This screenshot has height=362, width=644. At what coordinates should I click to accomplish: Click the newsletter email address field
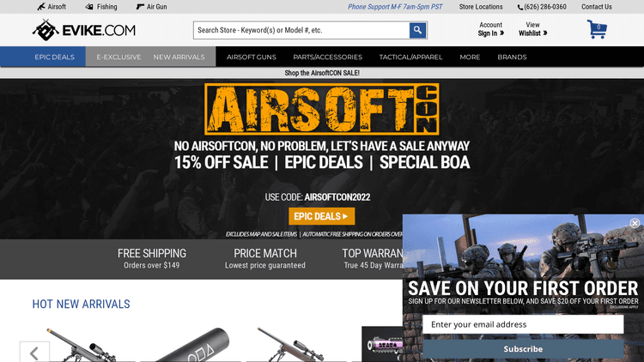pos(523,324)
